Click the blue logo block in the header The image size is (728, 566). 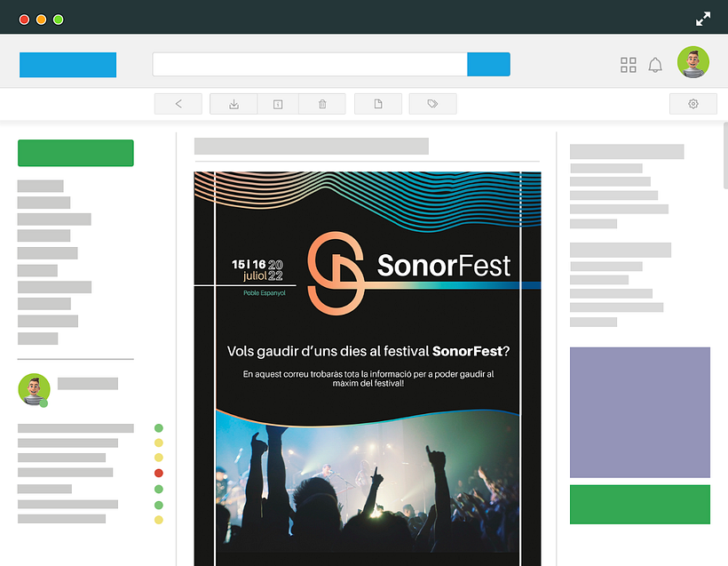point(67,65)
